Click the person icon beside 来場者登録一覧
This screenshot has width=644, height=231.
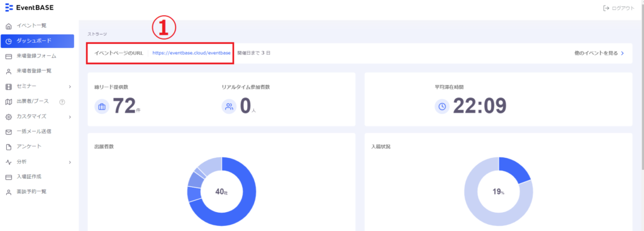[8, 72]
